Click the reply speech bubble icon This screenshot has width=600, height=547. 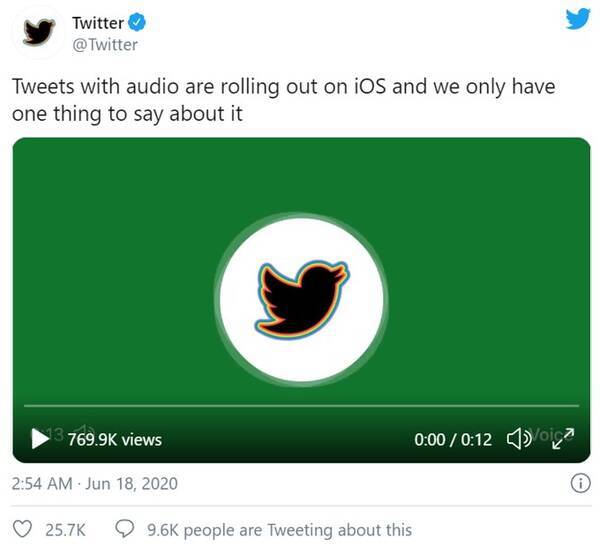tap(125, 529)
